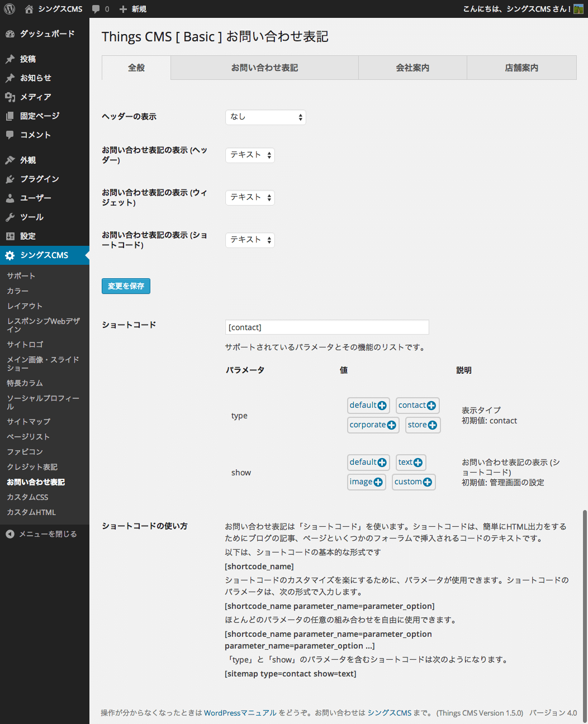Click メニューを閉じる to collapse the sidebar
Image resolution: width=588 pixels, height=724 pixels.
click(48, 534)
